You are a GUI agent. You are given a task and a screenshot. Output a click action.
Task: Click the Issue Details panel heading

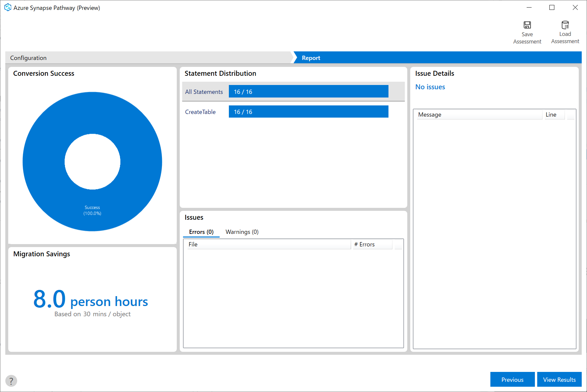pyautogui.click(x=435, y=73)
